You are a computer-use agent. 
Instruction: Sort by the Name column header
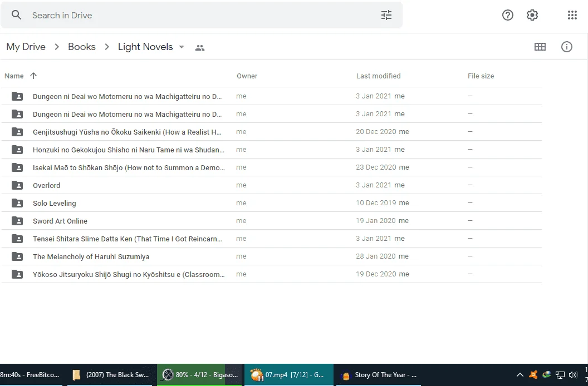tap(14, 76)
